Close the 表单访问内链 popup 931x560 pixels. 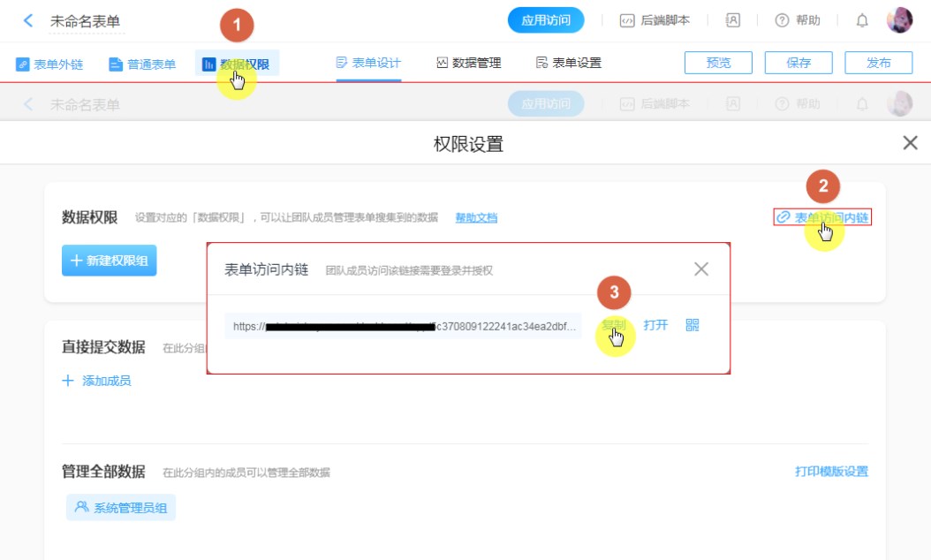point(701,269)
